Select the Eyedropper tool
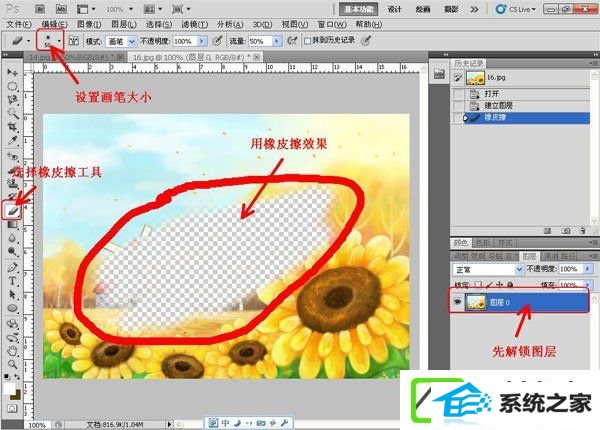This screenshot has width=600, height=430. click(x=12, y=140)
